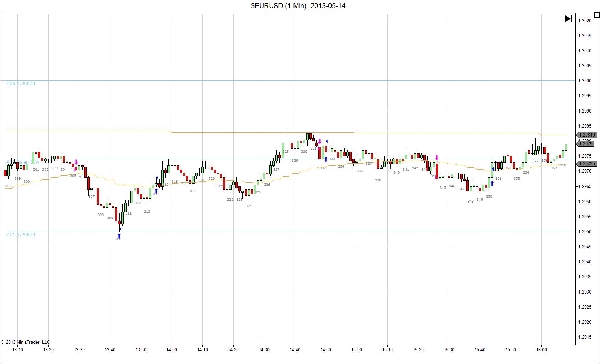The image size is (600, 364).
Task: Click bar number label 324
Action: coord(249,206)
